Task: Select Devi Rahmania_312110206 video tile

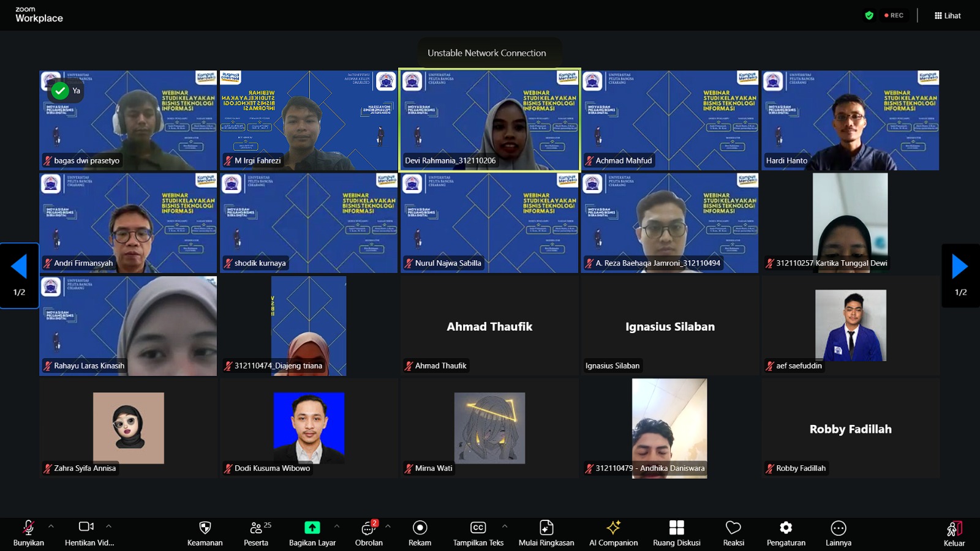Action: [x=489, y=120]
